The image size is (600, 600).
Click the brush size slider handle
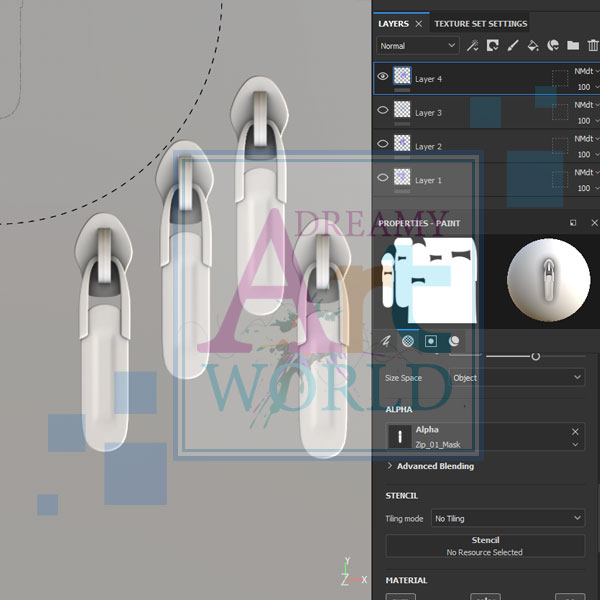536,356
